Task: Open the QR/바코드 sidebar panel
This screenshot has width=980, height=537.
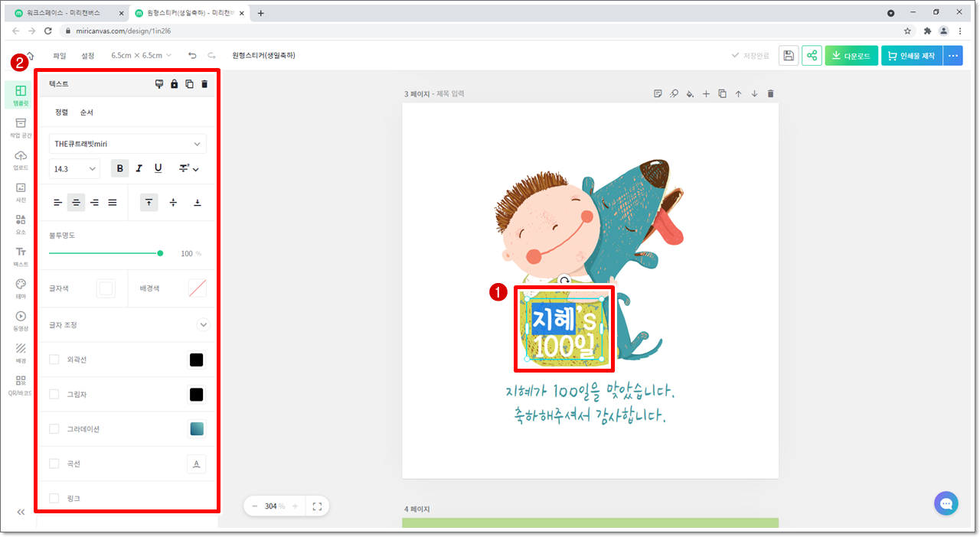Action: [21, 385]
